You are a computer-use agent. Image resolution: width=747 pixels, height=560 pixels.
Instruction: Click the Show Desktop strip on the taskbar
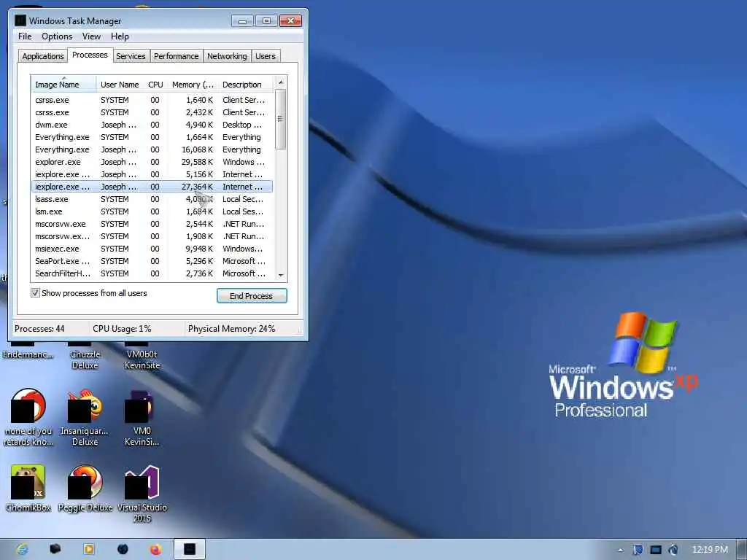[x=742, y=550]
